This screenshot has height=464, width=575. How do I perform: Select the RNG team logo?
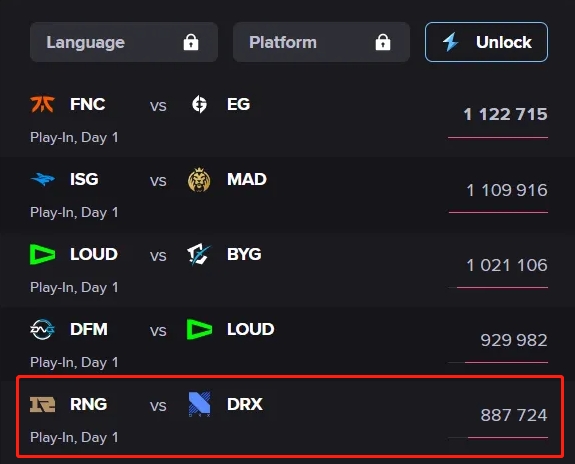pos(43,405)
